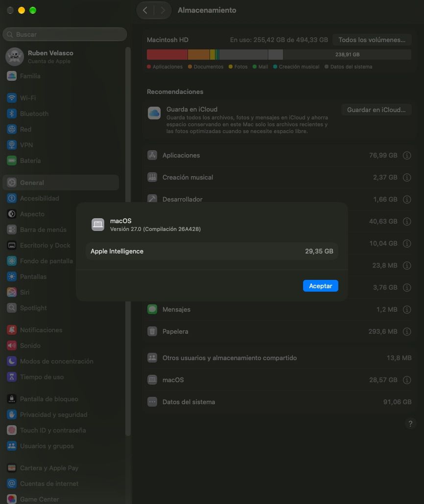Viewport: 424px width, 504px height.
Task: Select the Otros usuarios y almacenamiento compartido row
Action: coord(279,358)
